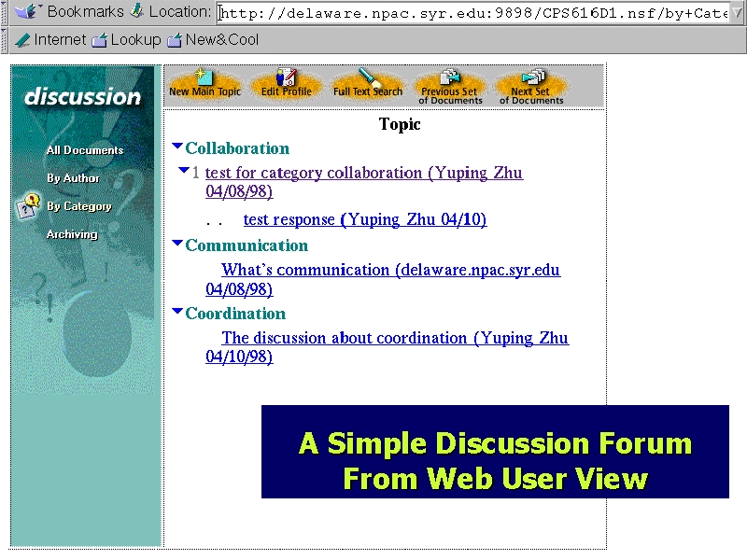Open 'The discussion about coordination' link
Viewport: 747px width, 560px height.
387,347
